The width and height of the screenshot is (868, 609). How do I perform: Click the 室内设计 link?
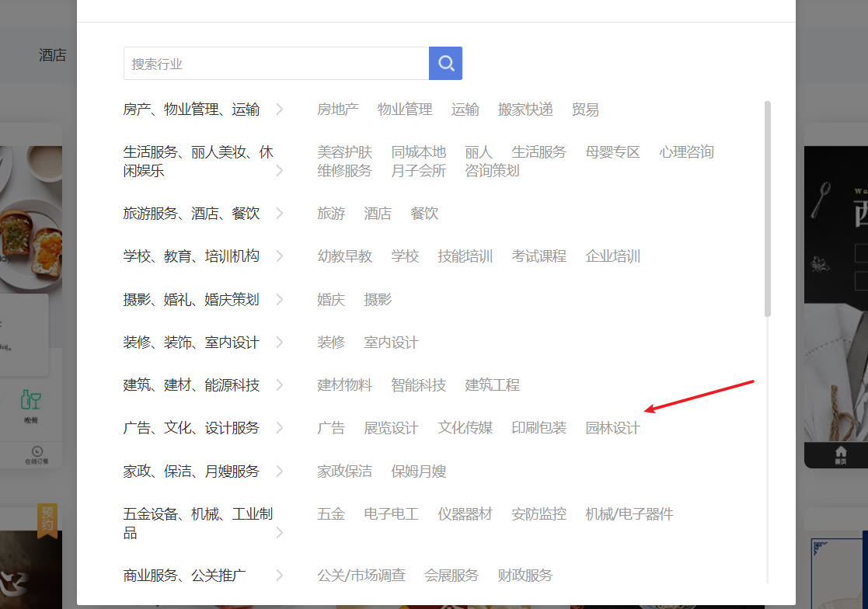tap(389, 342)
